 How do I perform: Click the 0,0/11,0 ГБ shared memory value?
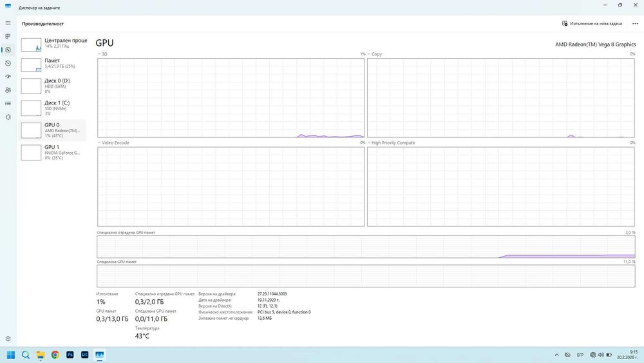(x=151, y=319)
